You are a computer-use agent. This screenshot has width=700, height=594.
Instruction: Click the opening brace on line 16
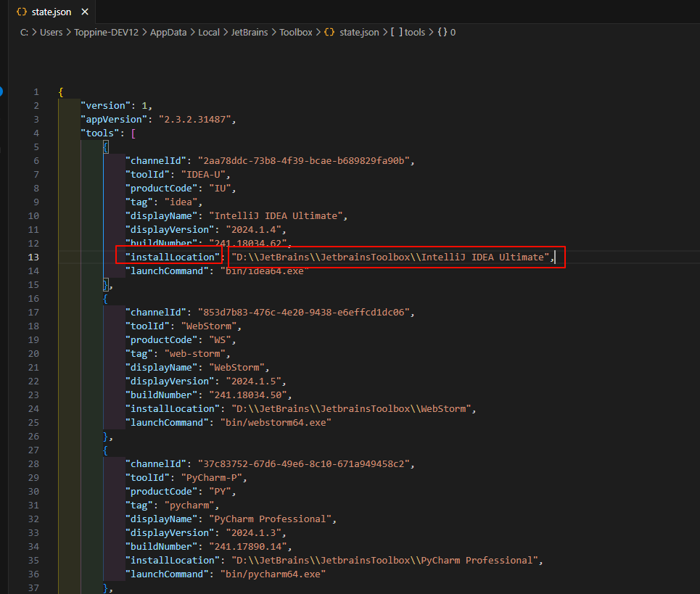click(x=105, y=299)
